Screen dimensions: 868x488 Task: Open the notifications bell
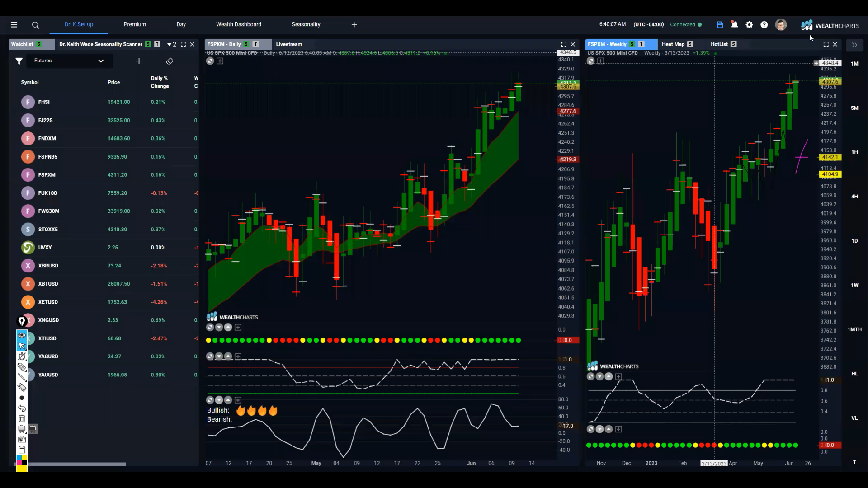click(735, 25)
